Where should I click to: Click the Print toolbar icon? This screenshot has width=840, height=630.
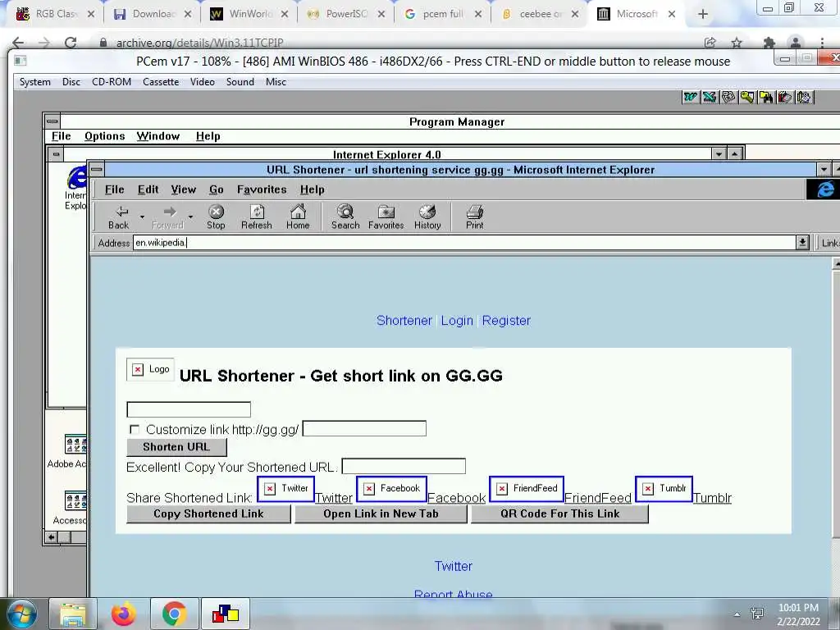click(x=475, y=212)
